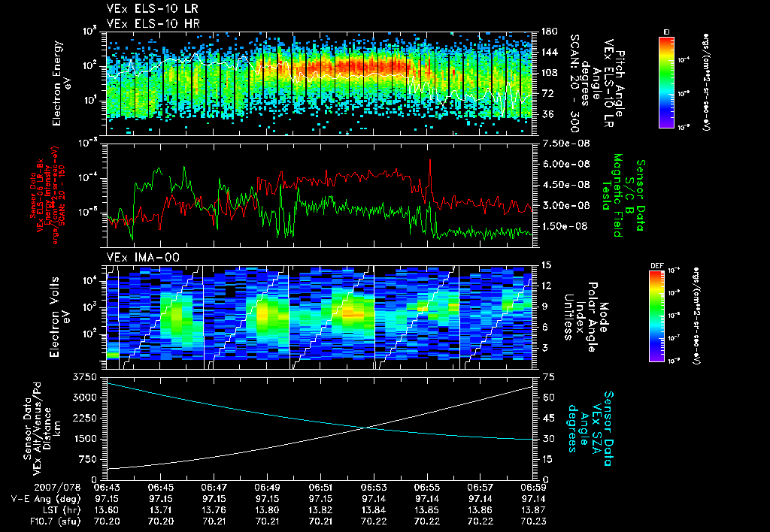The image size is (770, 532).
Task: Click the 75 SZA angle tick label
Action: (548, 377)
